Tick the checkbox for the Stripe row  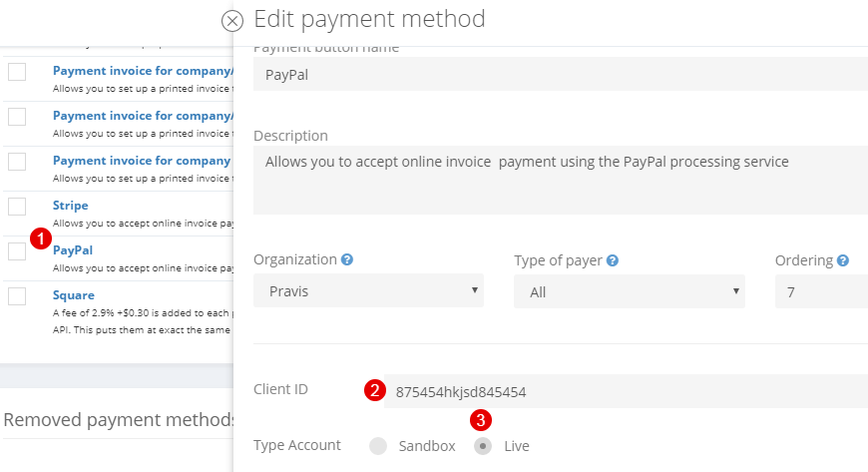pyautogui.click(x=17, y=207)
